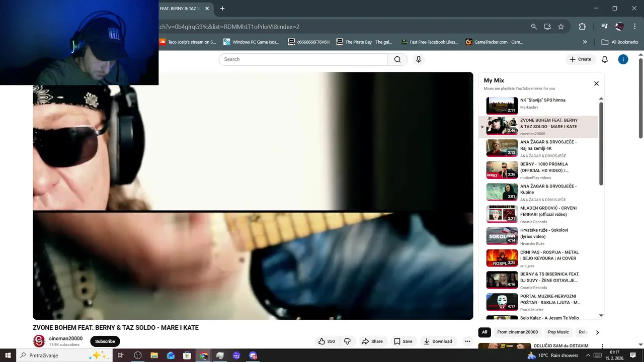This screenshot has width=644, height=362.
Task: Click install app icon in address bar
Action: click(547, 27)
